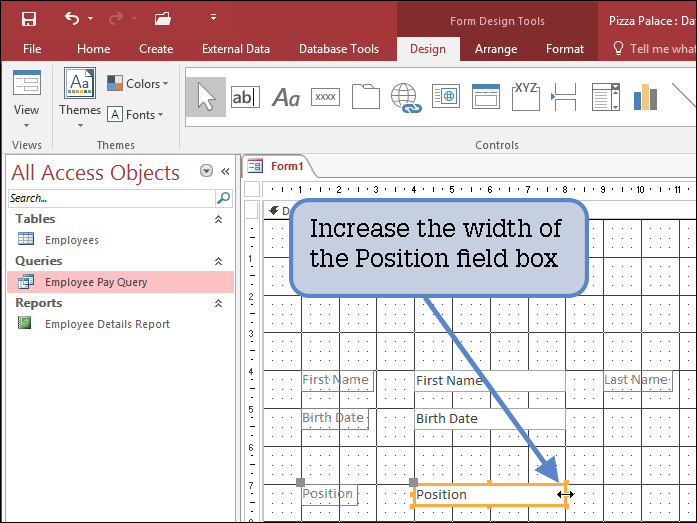
Task: Open the Undo history dropdown arrow
Action: pos(91,19)
